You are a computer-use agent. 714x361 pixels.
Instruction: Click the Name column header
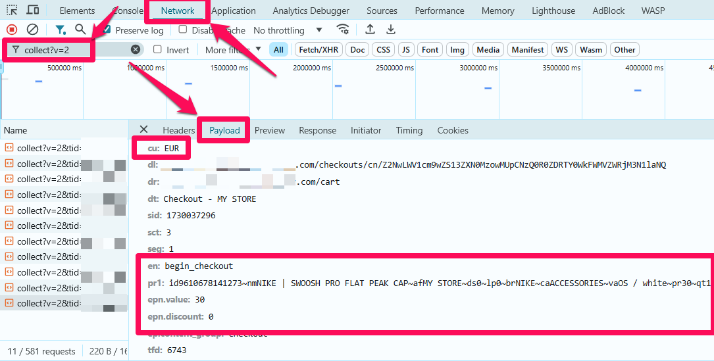(x=64, y=130)
